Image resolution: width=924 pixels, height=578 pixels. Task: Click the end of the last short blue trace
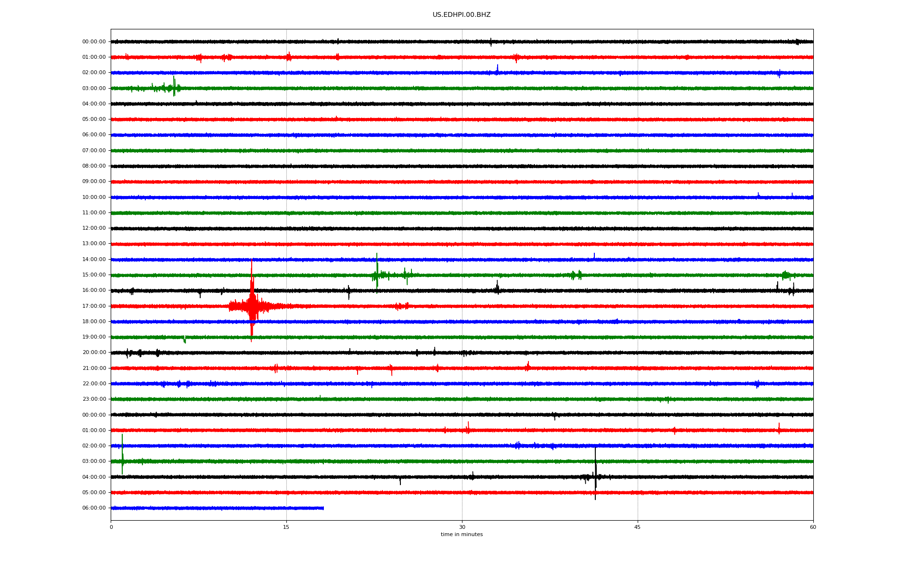(x=323, y=508)
